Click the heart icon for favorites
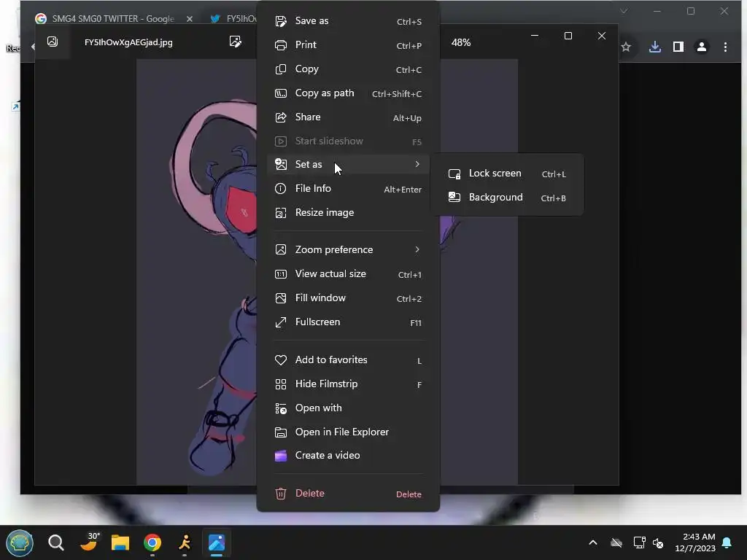The height and width of the screenshot is (560, 747). [x=281, y=360]
